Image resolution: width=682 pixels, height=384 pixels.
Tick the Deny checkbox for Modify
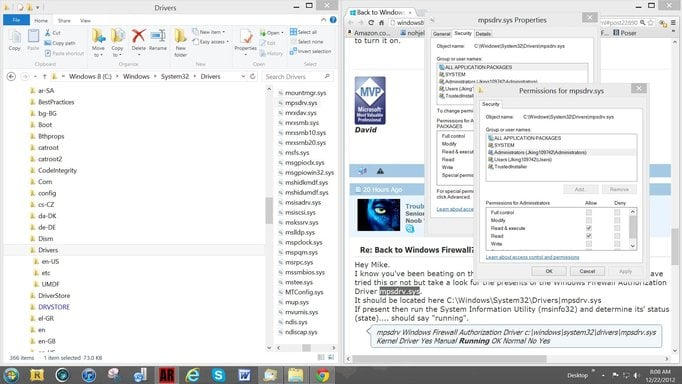(x=617, y=220)
